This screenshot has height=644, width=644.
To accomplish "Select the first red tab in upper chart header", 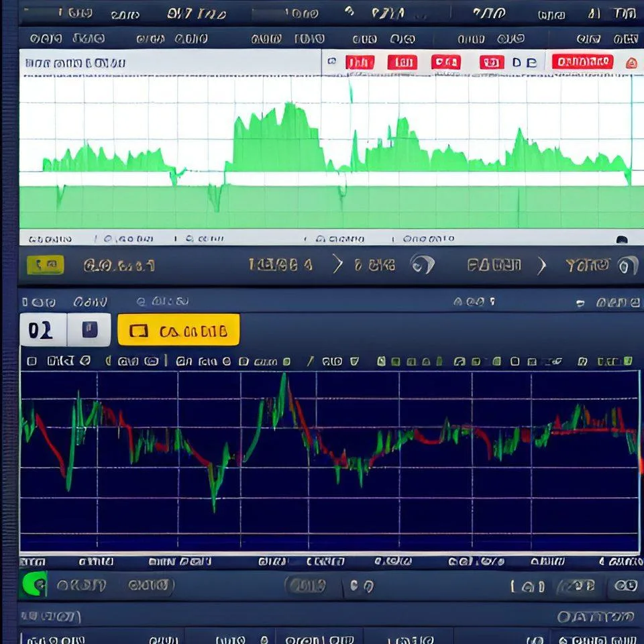I will click(360, 63).
